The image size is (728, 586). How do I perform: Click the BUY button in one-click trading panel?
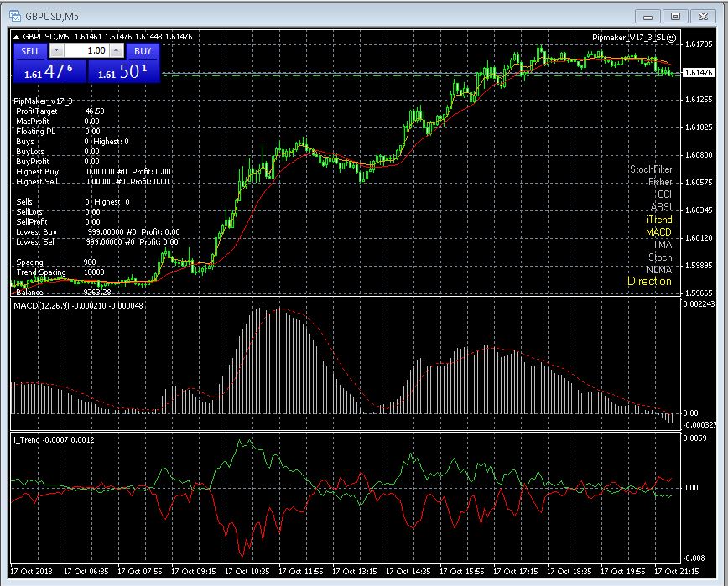pos(143,51)
